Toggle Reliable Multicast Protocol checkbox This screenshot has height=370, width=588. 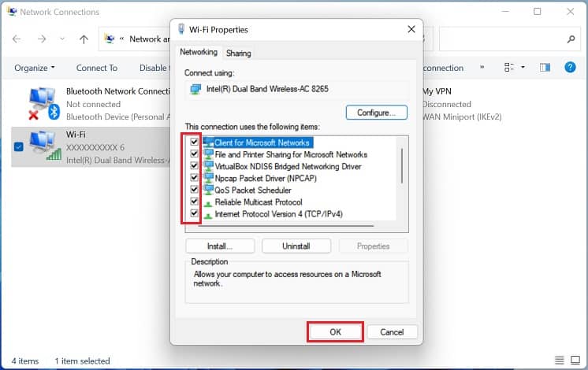pos(194,202)
